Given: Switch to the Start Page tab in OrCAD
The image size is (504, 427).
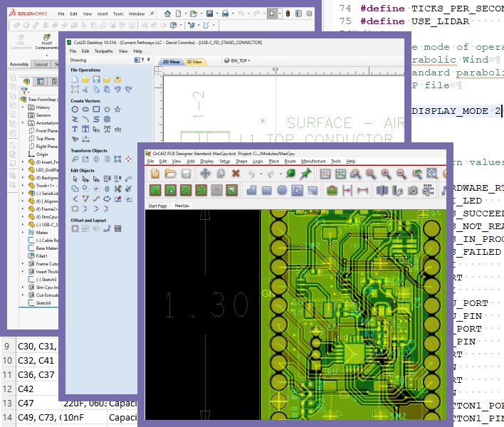Looking at the screenshot, I should (157, 206).
